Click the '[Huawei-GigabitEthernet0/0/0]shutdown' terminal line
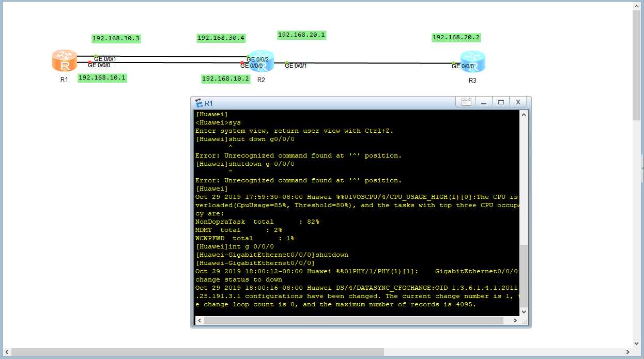Screen dimensions: 644x359 click(272, 255)
